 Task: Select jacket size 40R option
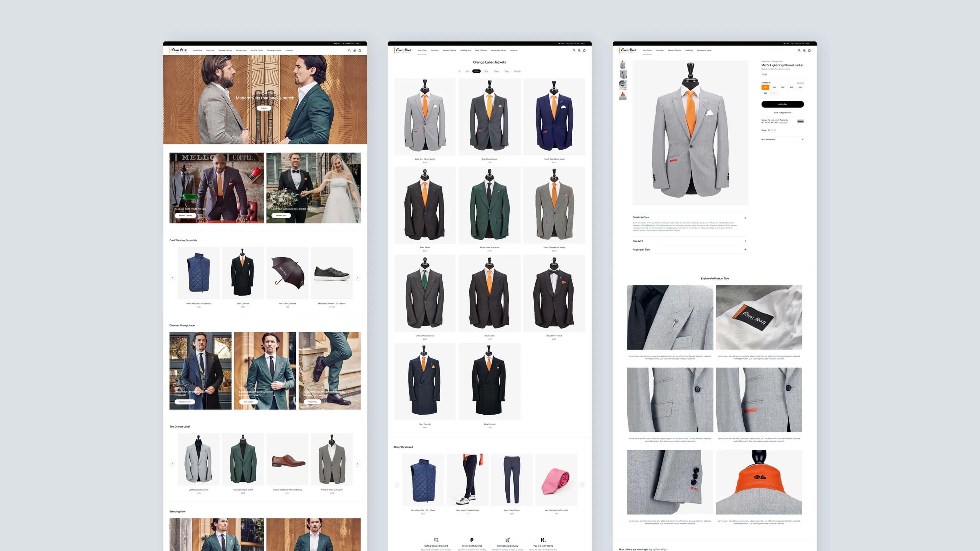783,87
